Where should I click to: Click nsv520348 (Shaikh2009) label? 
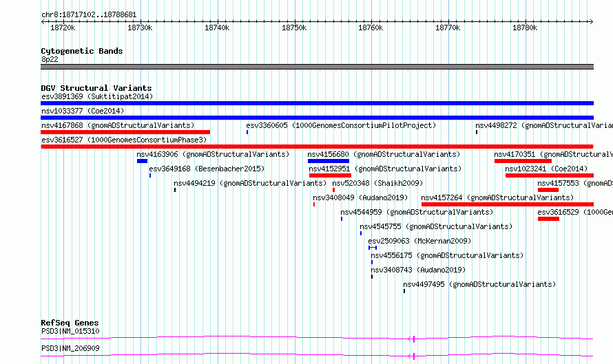click(377, 183)
